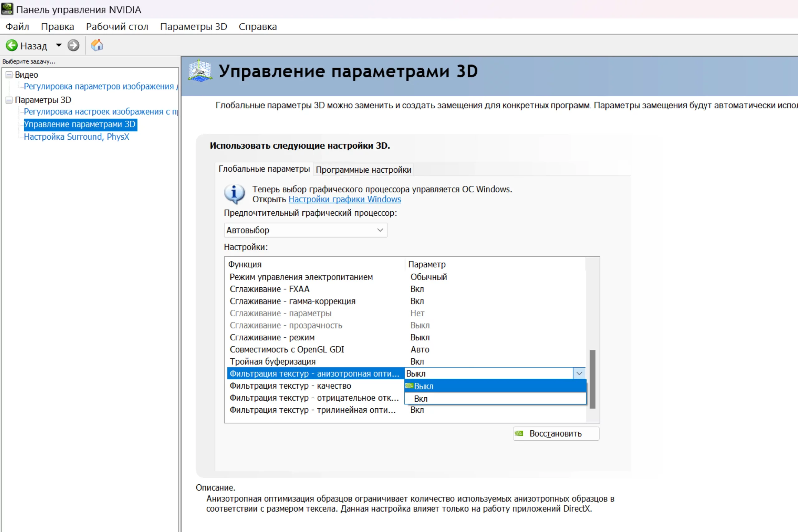Image resolution: width=798 pixels, height=532 pixels.
Task: Open the Справка menu
Action: point(257,26)
